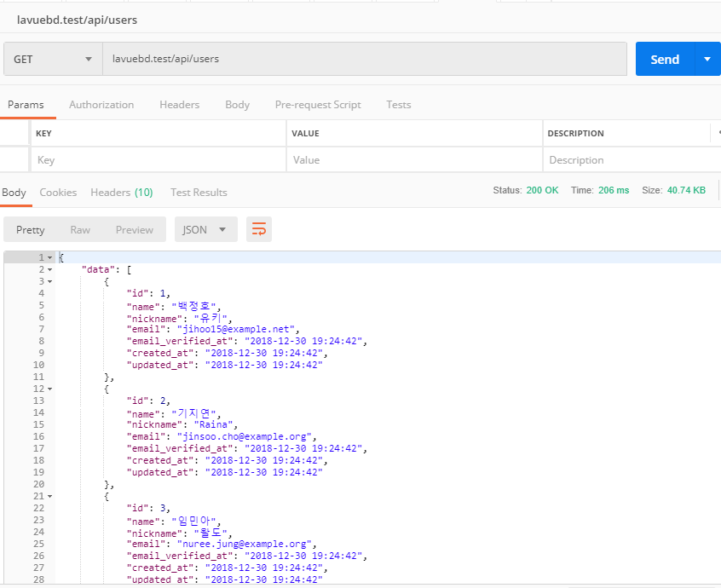Open the Send button dropdown arrow
The image size is (721, 588).
[x=707, y=59]
